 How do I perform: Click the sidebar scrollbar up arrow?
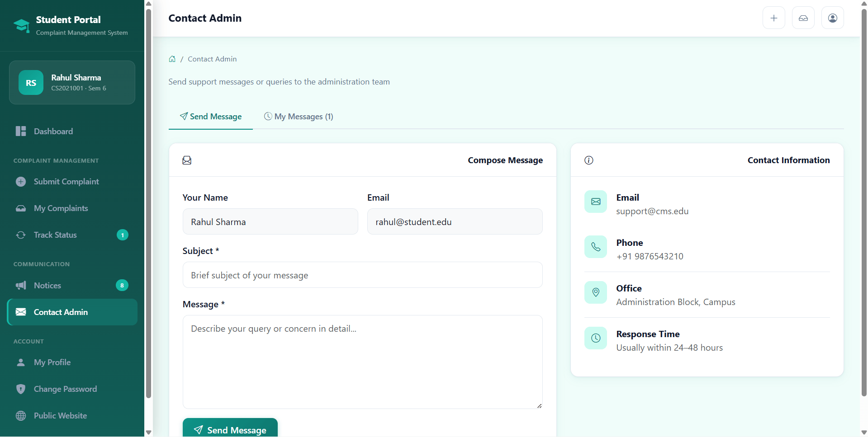[x=148, y=4]
